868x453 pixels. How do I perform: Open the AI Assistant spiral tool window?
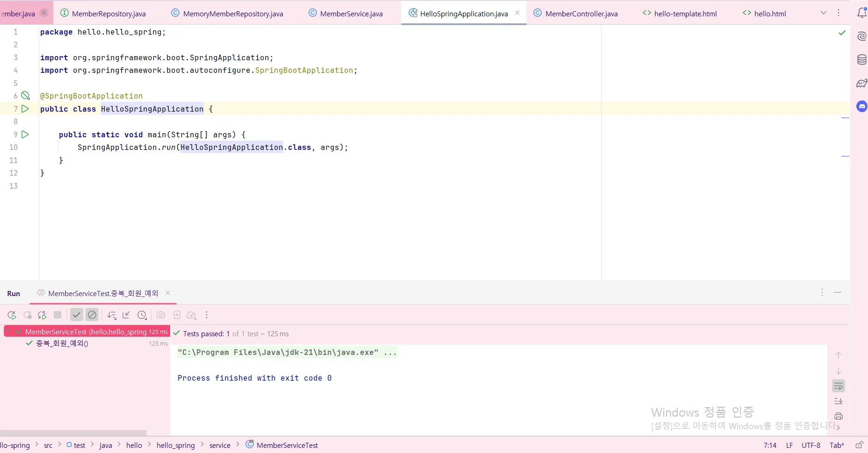(x=861, y=36)
